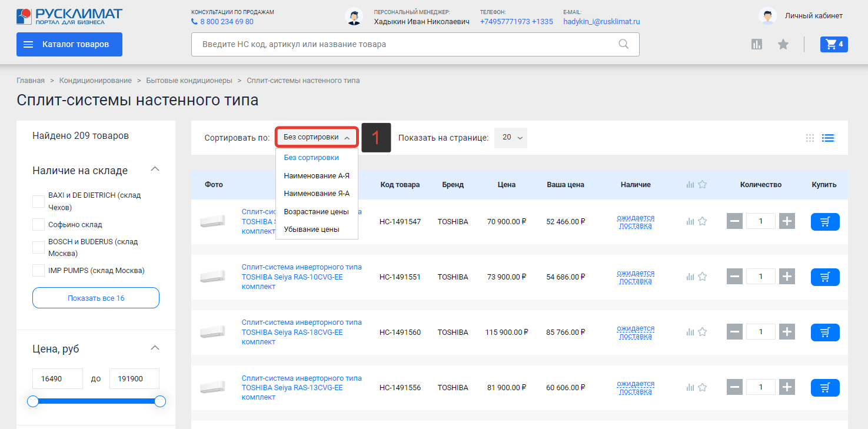Open the Без сортировки sort dropdown
Image resolution: width=868 pixels, height=429 pixels.
(317, 137)
